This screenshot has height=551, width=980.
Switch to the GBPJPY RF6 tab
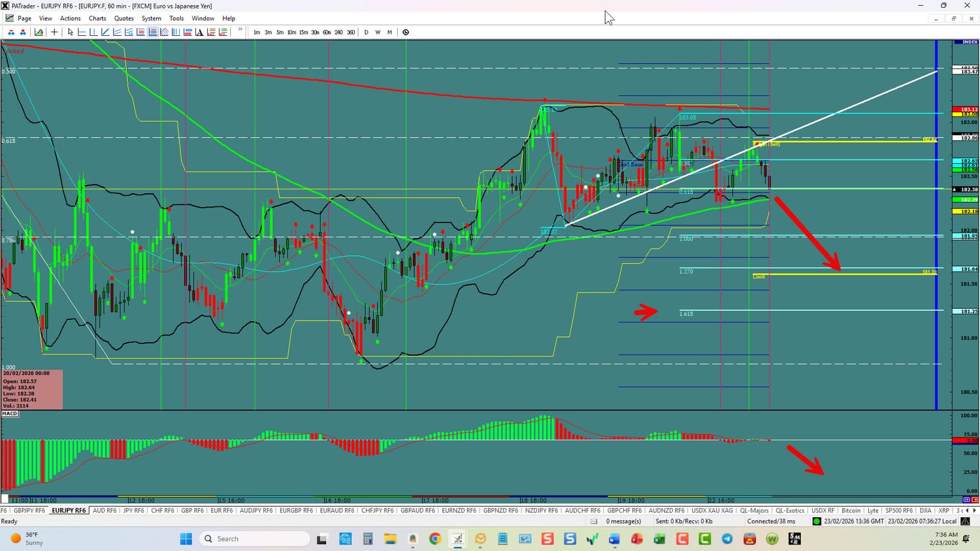click(29, 511)
